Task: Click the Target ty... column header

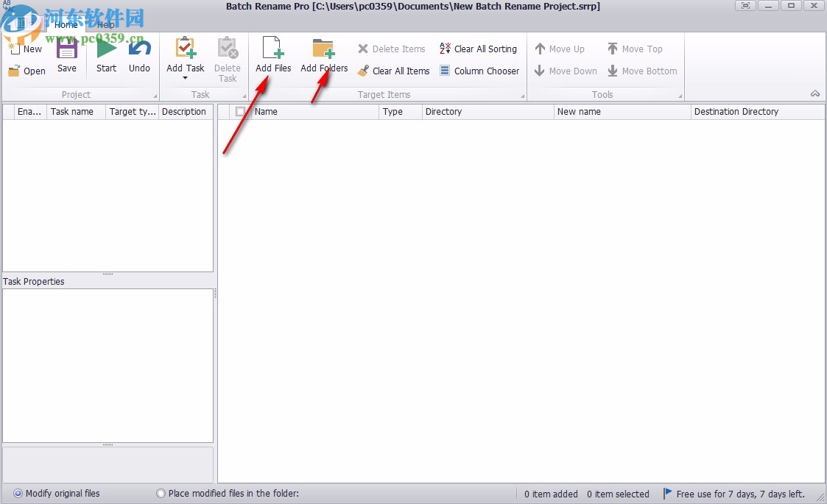Action: tap(133, 112)
